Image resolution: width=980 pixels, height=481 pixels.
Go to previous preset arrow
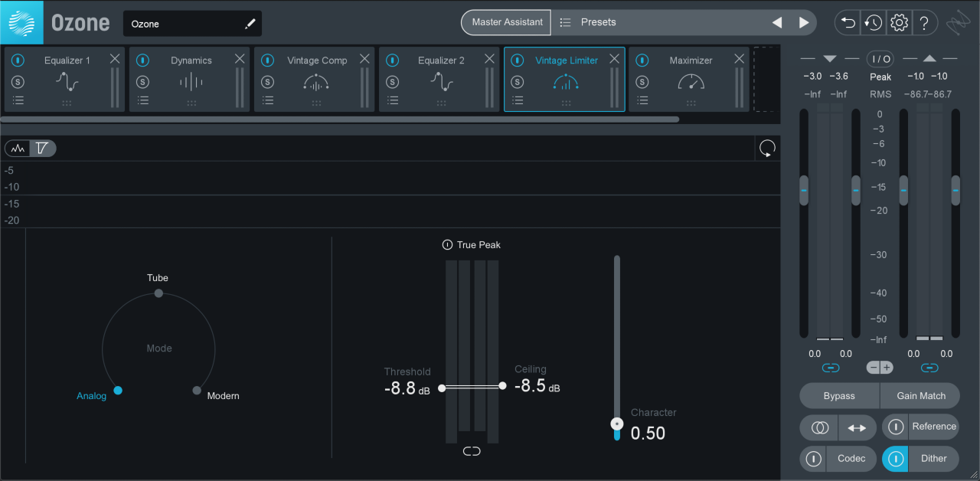[777, 22]
